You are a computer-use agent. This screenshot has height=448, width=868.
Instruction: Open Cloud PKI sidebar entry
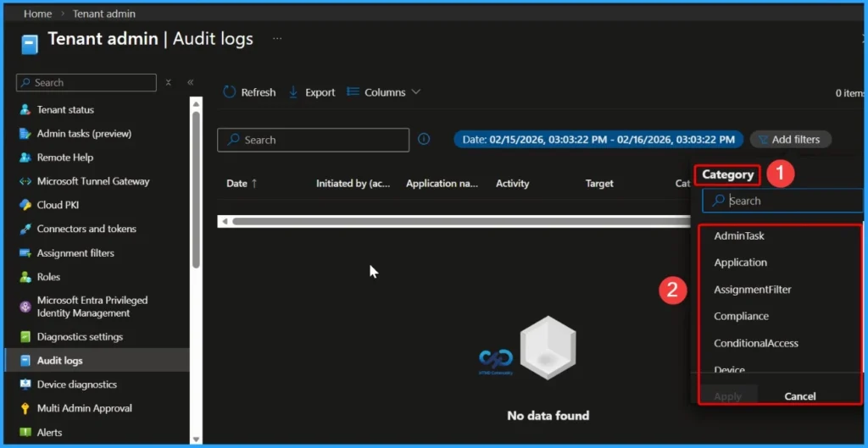coord(58,205)
